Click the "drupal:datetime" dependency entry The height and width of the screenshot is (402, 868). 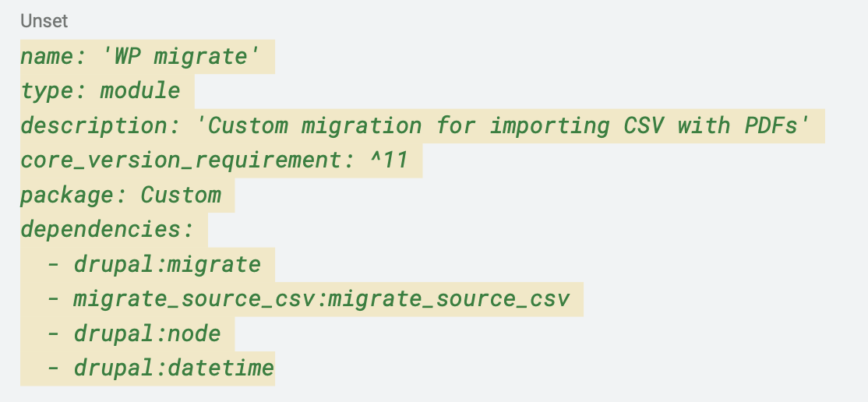[174, 368]
